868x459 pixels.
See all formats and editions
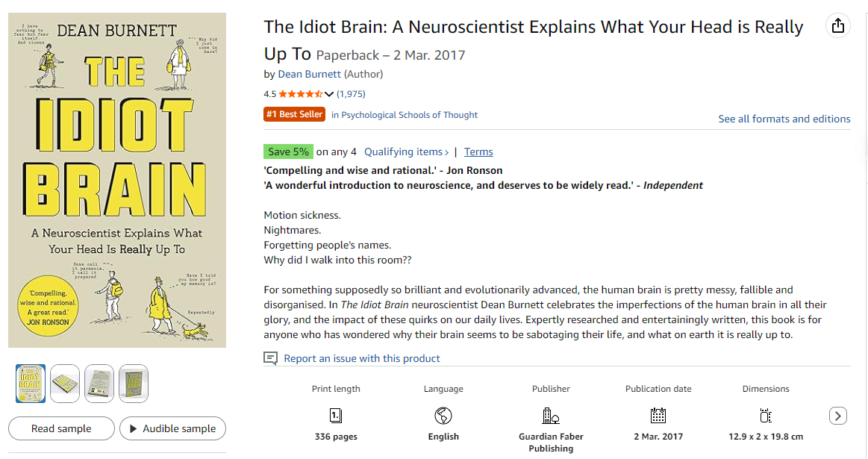784,119
